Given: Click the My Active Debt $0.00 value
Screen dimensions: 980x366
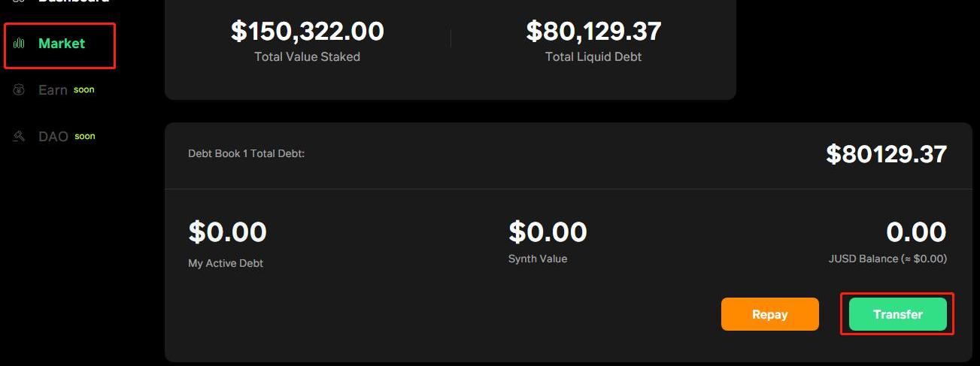Looking at the screenshot, I should click(227, 231).
